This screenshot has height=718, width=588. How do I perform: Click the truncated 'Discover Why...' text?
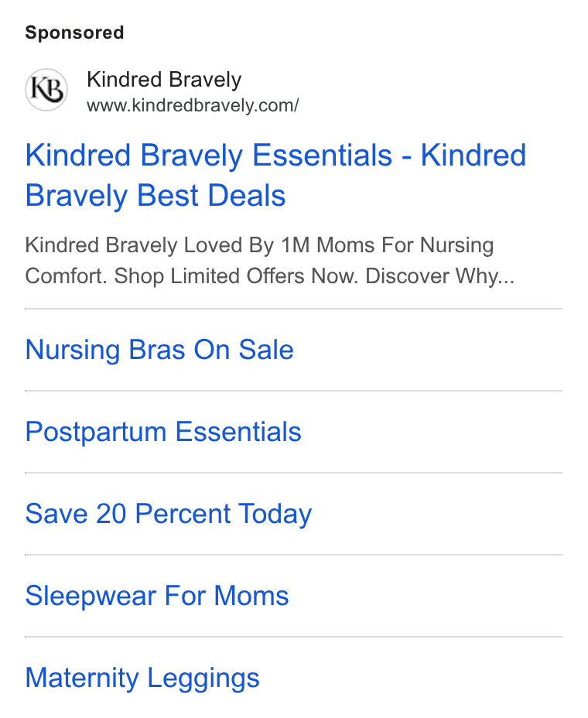click(439, 276)
